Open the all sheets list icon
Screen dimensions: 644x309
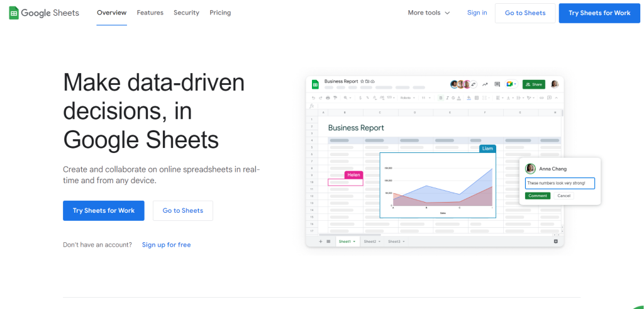(x=328, y=242)
